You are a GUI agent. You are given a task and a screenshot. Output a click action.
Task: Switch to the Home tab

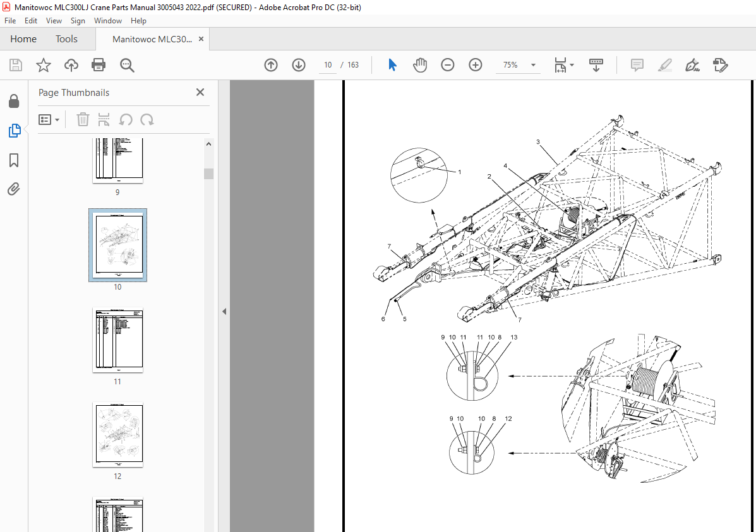click(x=23, y=39)
